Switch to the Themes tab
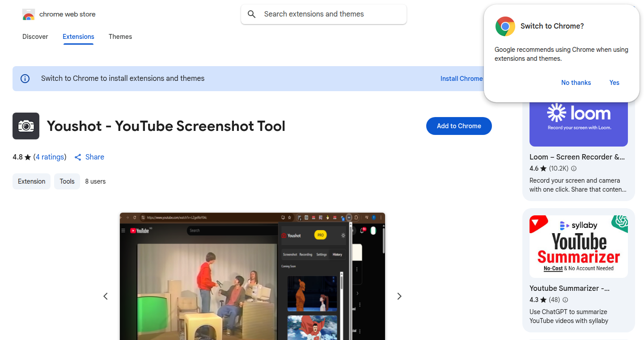The image size is (644, 340). 120,37
